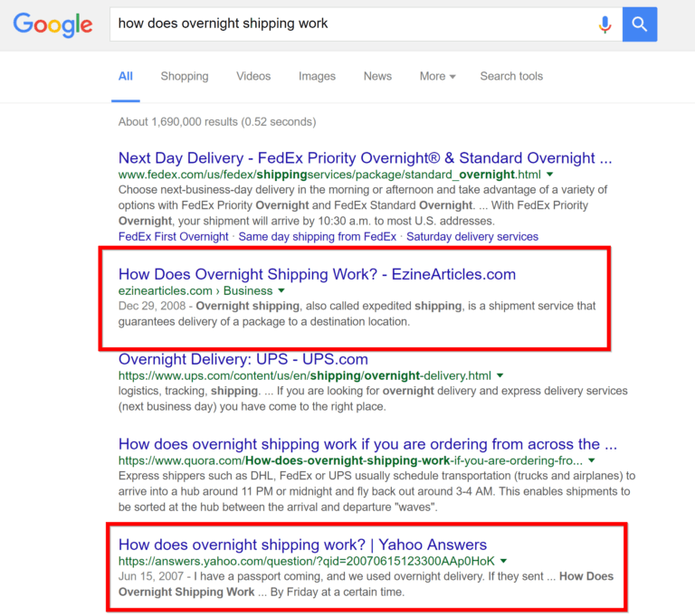Screen dimensions: 695x616
Task: Expand options arrow beside fedex.com URL
Action: point(550,175)
